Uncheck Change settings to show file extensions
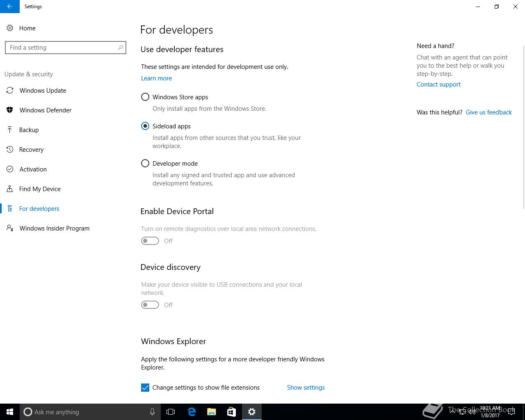The width and height of the screenshot is (525, 420). coord(145,388)
